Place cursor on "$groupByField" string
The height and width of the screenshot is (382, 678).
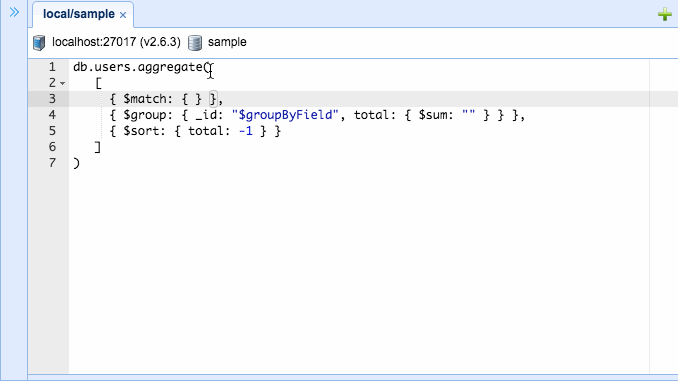coord(285,115)
